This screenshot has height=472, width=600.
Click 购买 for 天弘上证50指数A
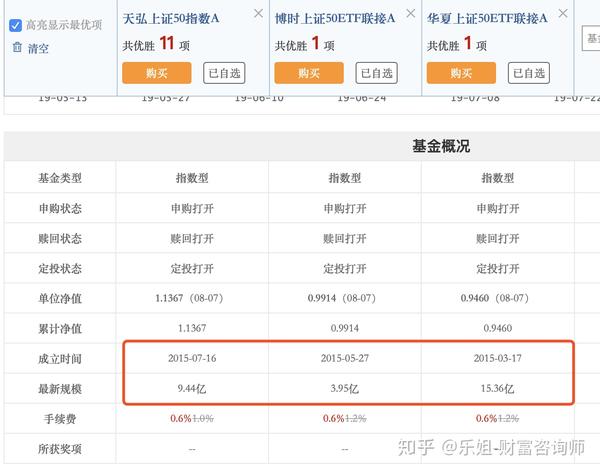(x=157, y=73)
